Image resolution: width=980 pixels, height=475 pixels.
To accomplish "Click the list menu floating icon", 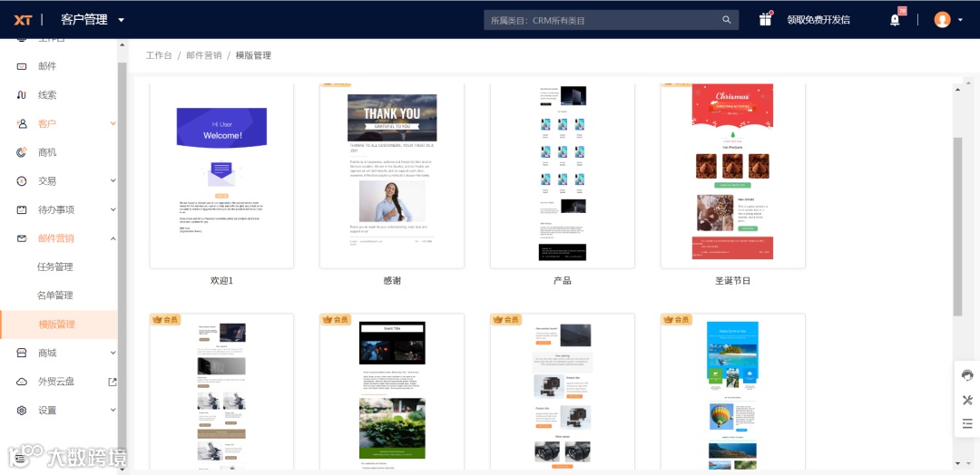I will [x=967, y=424].
